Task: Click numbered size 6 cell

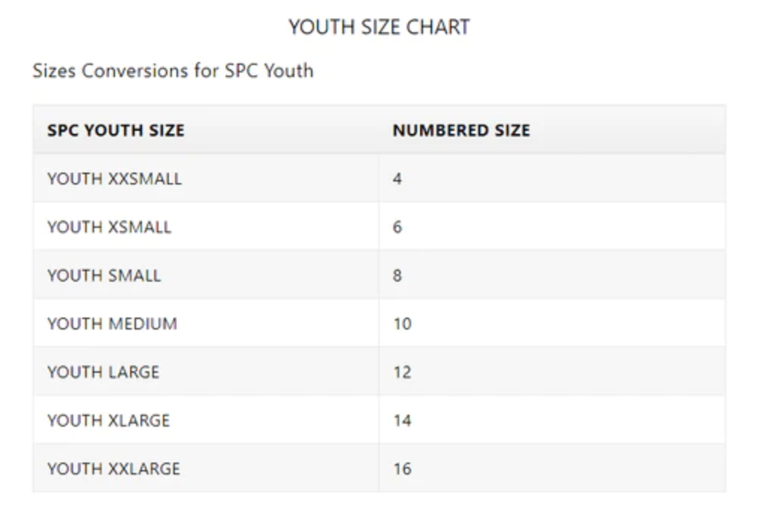Action: pyautogui.click(x=397, y=227)
